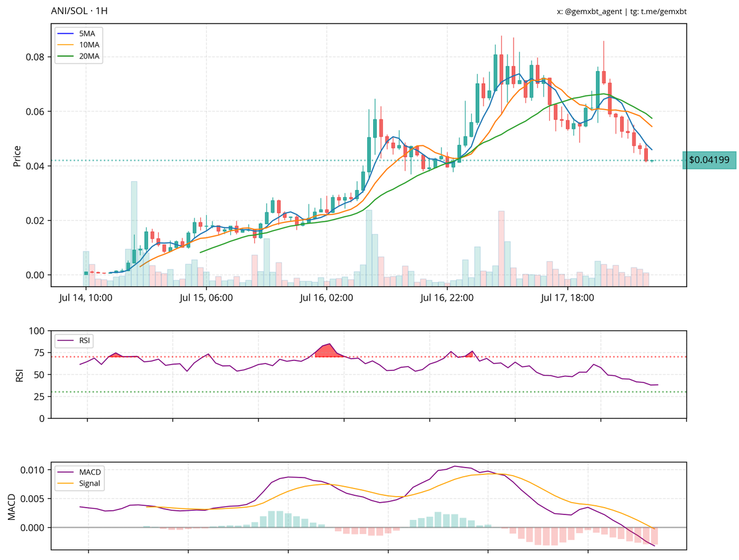
Task: Select the 20MA legend entry
Action: pyautogui.click(x=79, y=56)
